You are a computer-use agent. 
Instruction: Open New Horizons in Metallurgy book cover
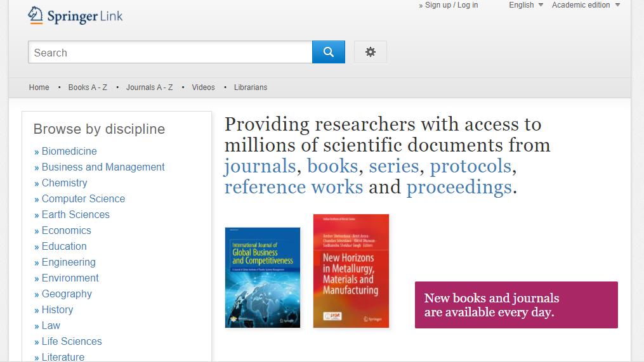point(351,271)
